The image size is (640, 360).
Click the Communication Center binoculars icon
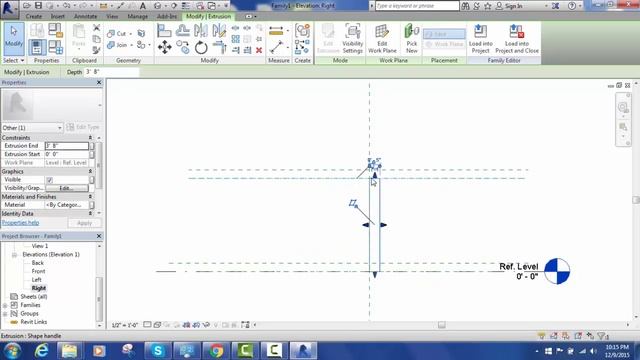(465, 6)
